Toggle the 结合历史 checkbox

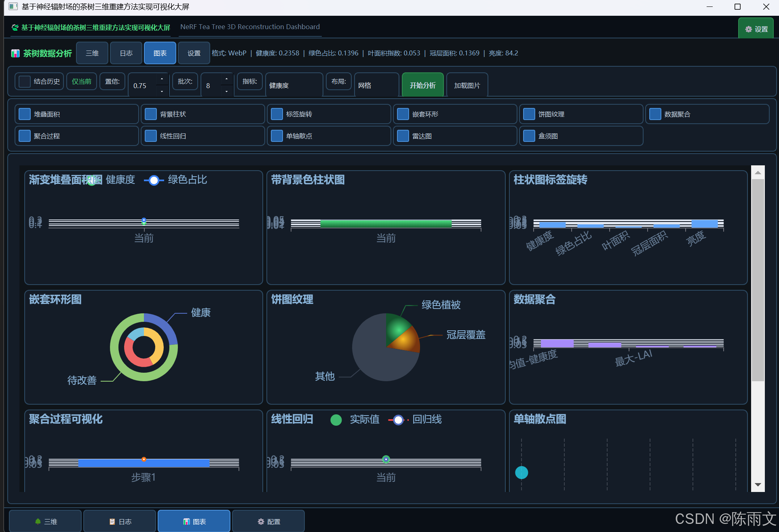point(25,81)
